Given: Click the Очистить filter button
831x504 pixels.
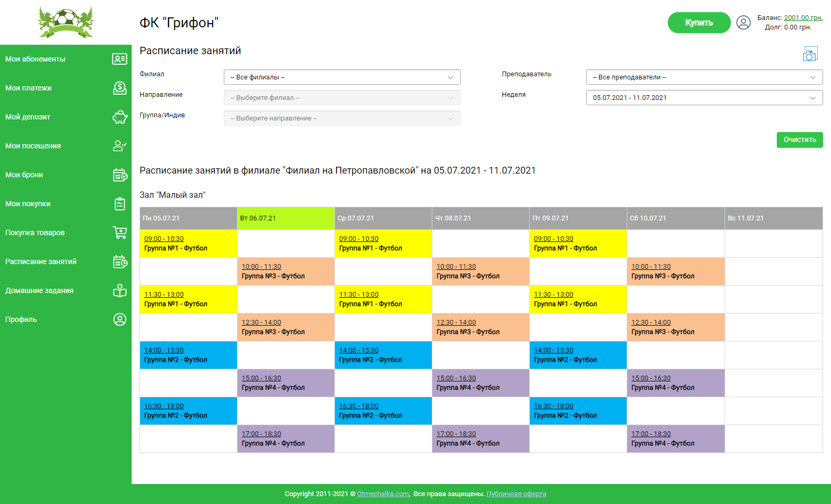Looking at the screenshot, I should (799, 140).
